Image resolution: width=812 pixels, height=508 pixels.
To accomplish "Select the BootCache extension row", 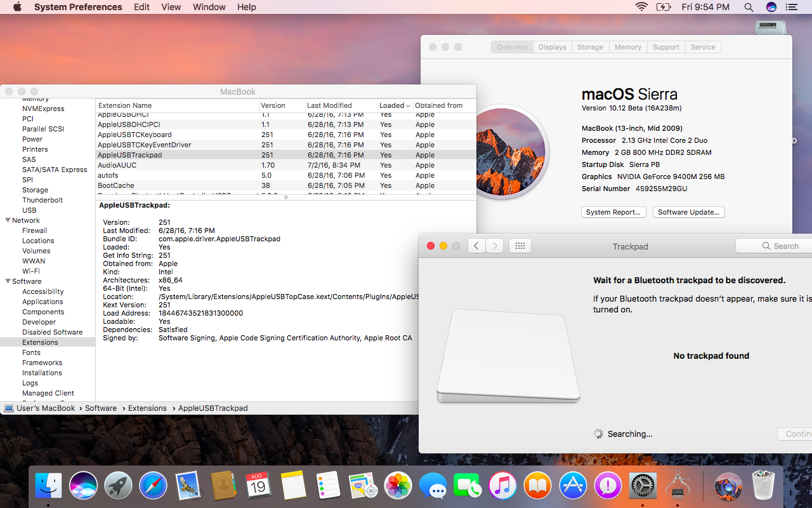I will click(x=285, y=185).
